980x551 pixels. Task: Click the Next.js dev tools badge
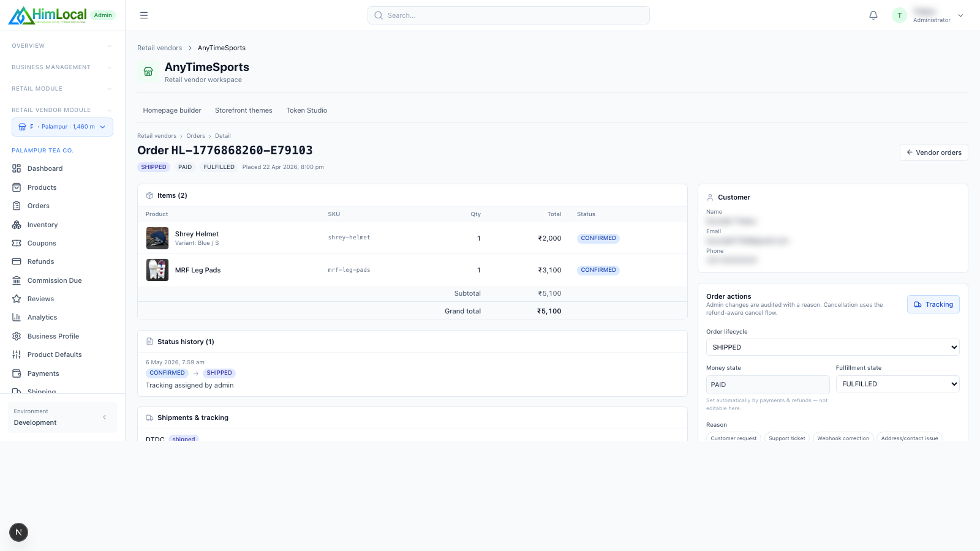click(x=18, y=532)
